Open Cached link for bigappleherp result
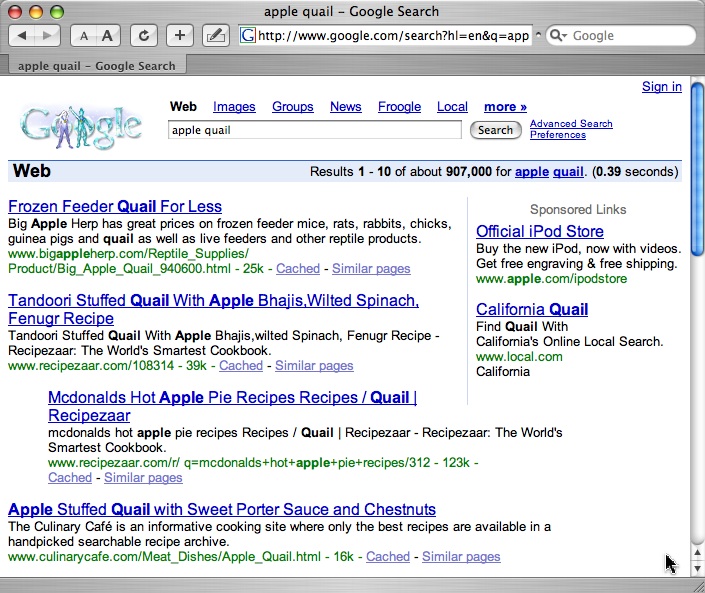This screenshot has height=593, width=705. point(298,268)
